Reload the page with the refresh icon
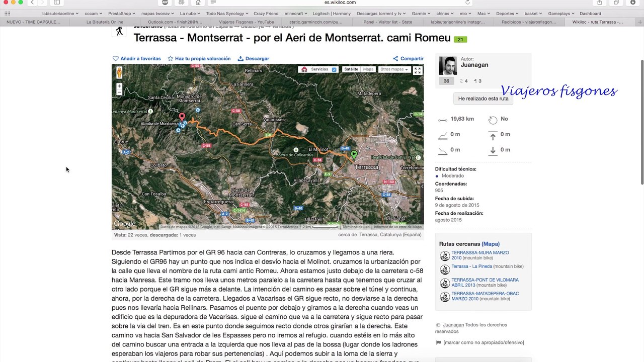Viewport: 644px width, 362px height. pyautogui.click(x=467, y=3)
